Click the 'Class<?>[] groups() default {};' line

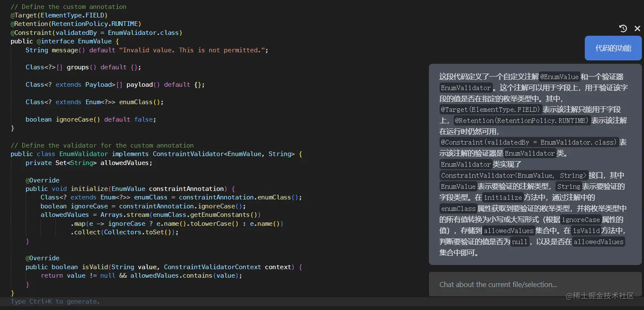tap(83, 67)
